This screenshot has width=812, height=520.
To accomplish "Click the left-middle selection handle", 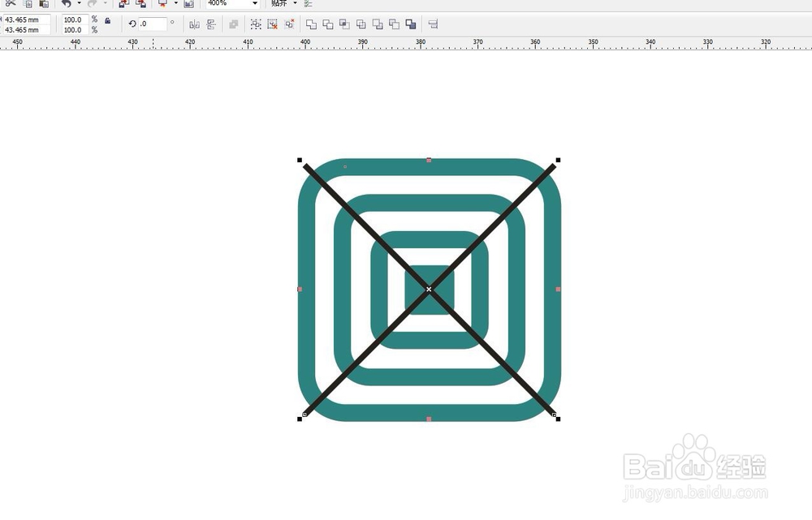I will point(300,290).
